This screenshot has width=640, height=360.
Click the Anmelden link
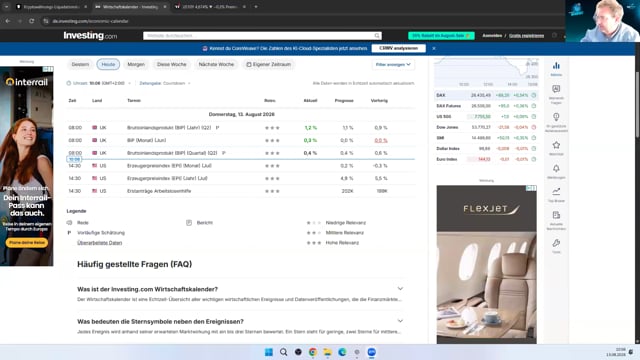coord(492,36)
